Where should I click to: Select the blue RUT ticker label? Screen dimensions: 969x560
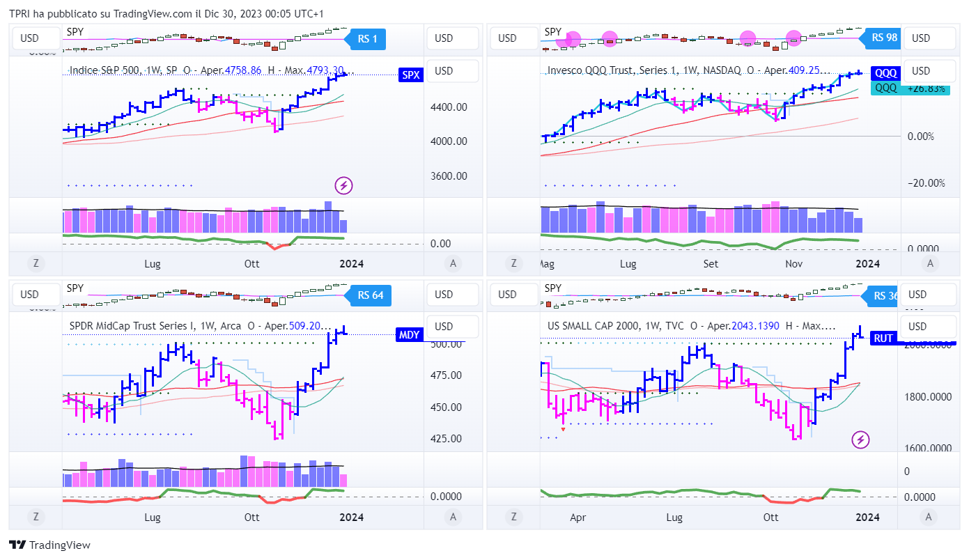tap(883, 339)
